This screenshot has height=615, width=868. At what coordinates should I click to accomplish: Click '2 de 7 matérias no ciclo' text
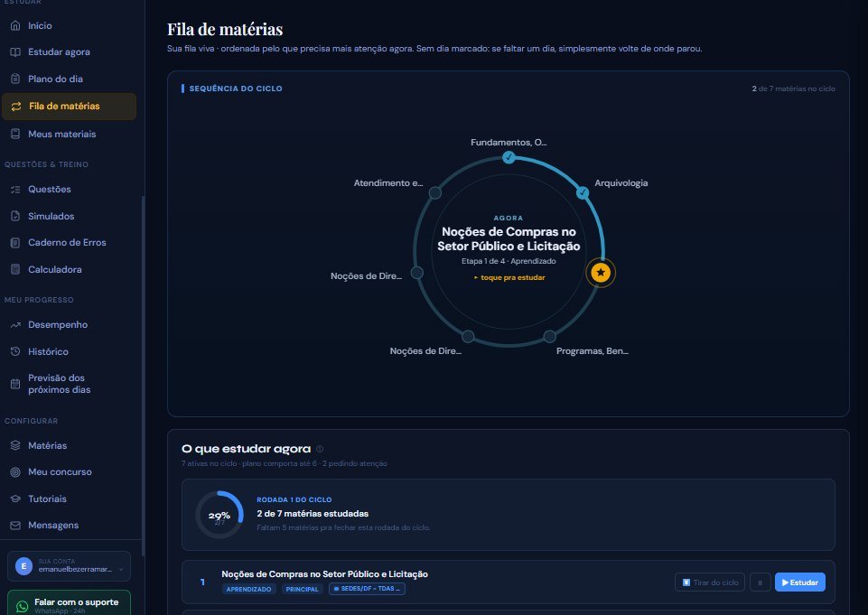tap(793, 89)
